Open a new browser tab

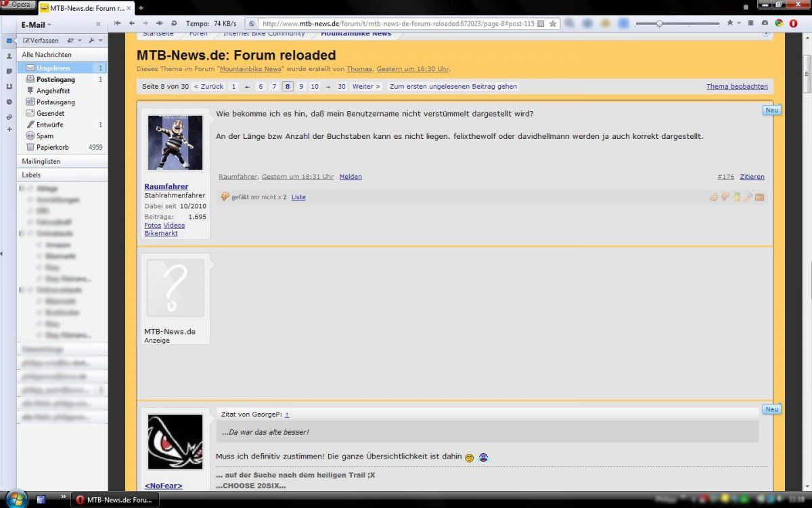tap(141, 8)
